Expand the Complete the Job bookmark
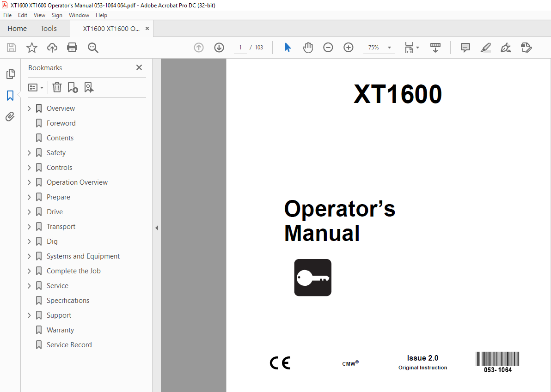The image size is (551, 392). point(29,271)
